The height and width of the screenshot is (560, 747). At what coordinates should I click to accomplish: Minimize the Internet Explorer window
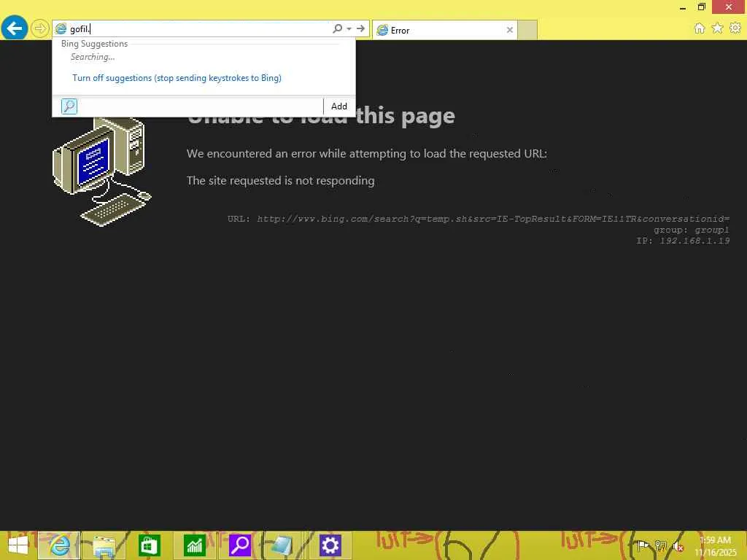point(683,7)
